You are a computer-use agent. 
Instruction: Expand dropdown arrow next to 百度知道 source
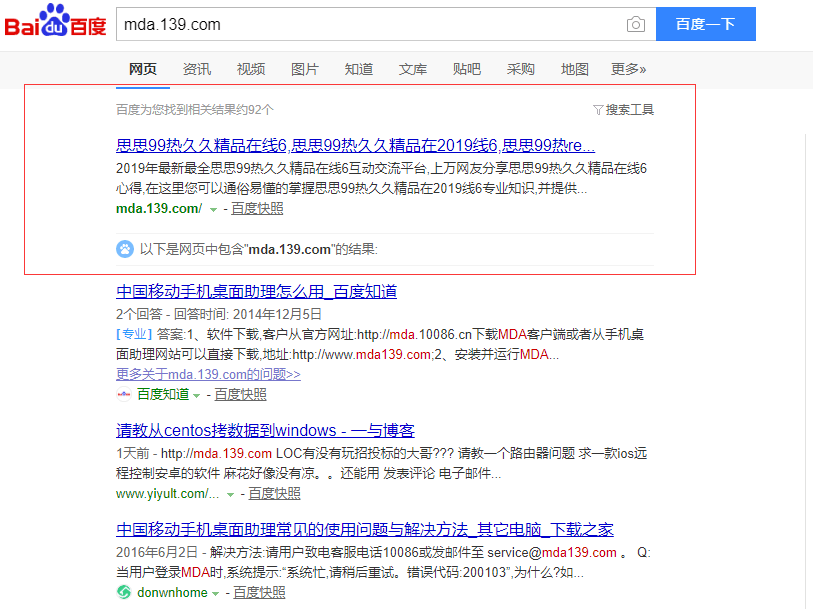pos(197,395)
